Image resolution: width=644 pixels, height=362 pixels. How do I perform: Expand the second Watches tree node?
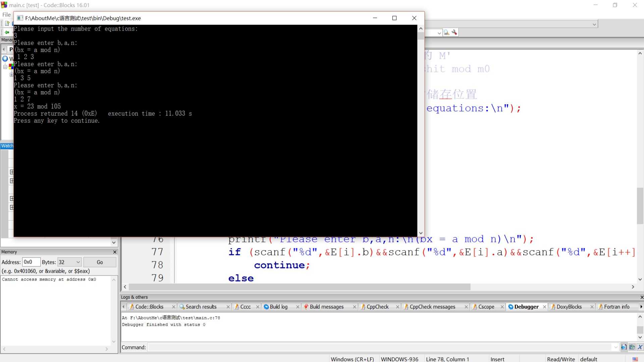(x=12, y=181)
